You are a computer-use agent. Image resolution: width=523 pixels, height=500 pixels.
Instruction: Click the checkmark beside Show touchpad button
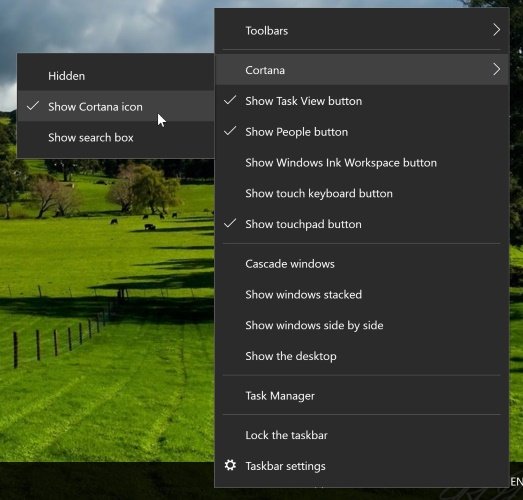coord(230,223)
